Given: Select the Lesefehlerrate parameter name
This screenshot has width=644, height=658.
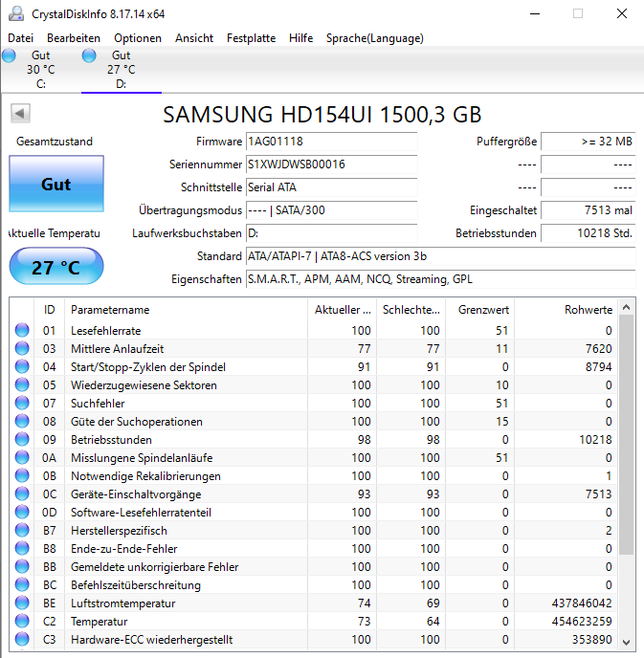Looking at the screenshot, I should point(106,331).
